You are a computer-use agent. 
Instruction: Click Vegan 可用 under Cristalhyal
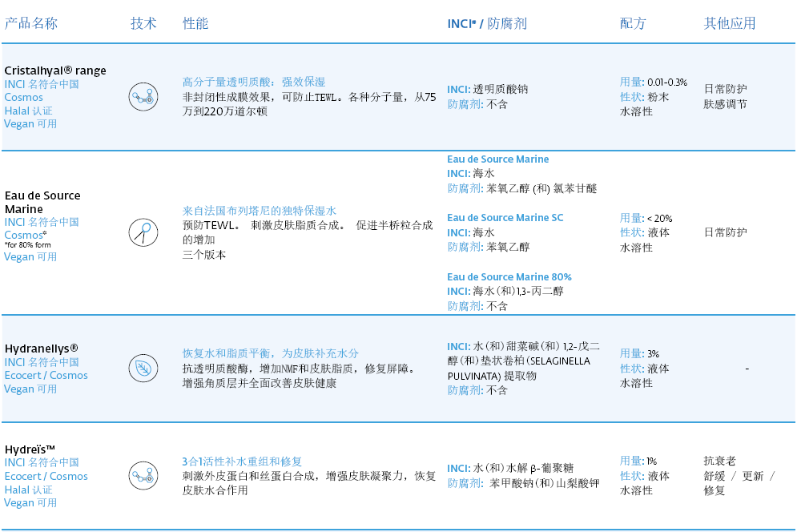click(x=30, y=123)
